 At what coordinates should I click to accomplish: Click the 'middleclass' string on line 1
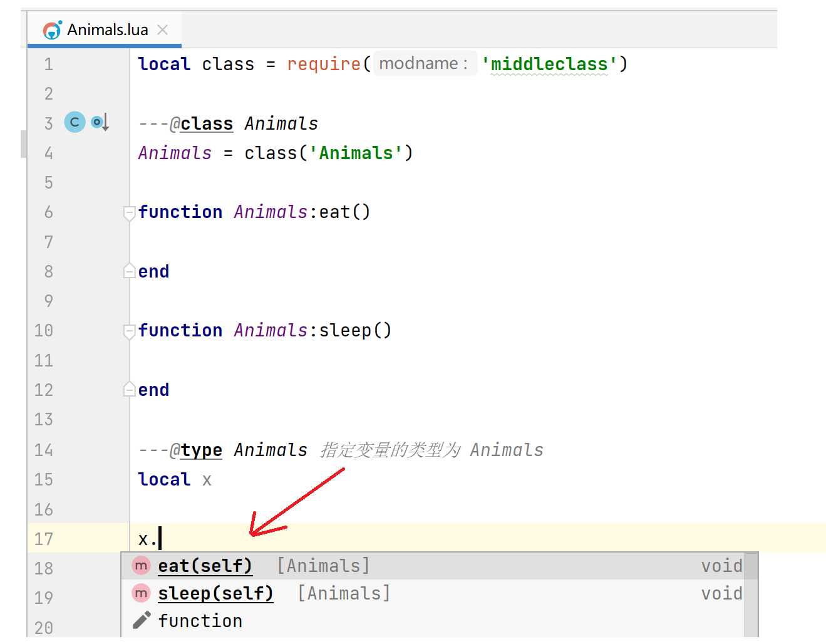(549, 64)
